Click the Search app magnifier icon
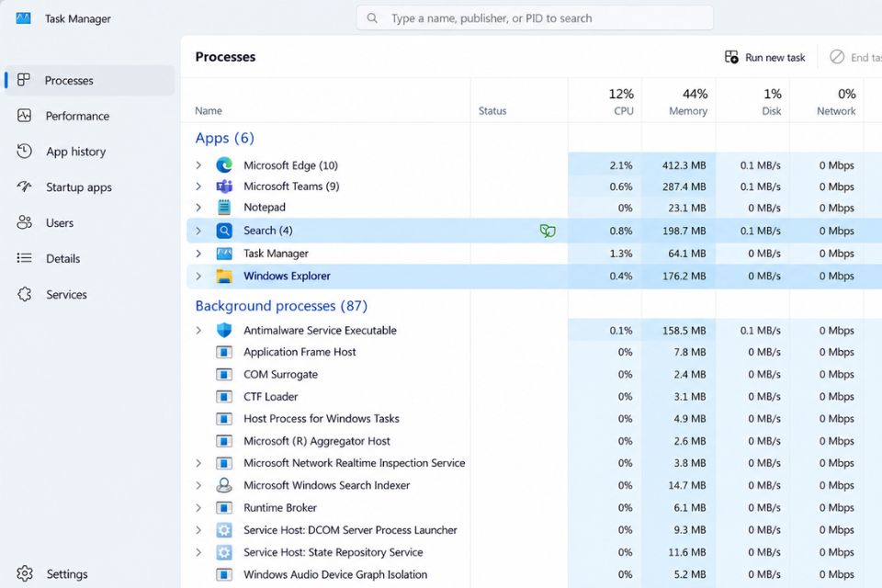Image resolution: width=882 pixels, height=588 pixels. click(224, 230)
